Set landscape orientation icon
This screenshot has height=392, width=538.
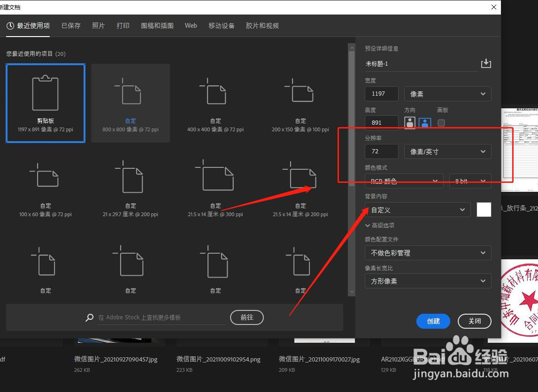(x=425, y=123)
